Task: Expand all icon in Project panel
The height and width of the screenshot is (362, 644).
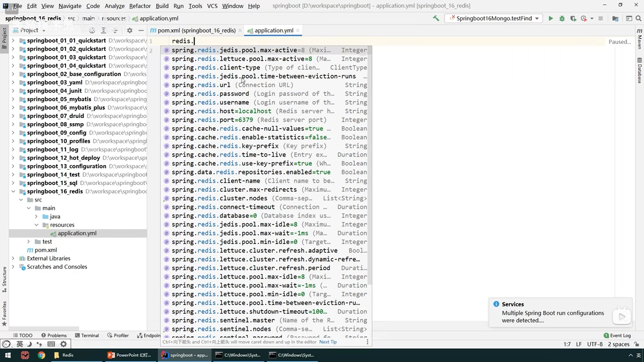Action: [103, 31]
